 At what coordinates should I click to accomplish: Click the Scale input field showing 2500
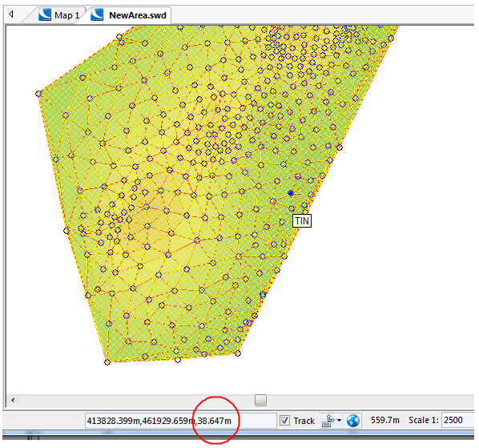[458, 420]
